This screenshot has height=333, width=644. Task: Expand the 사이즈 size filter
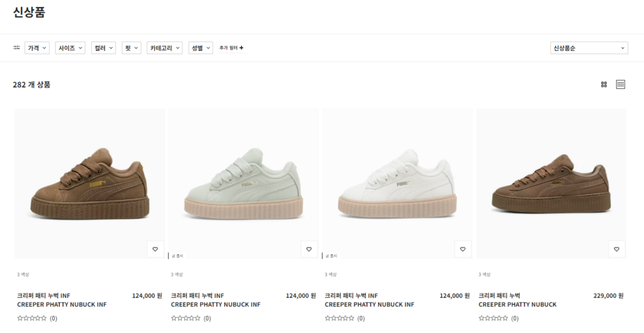click(70, 48)
